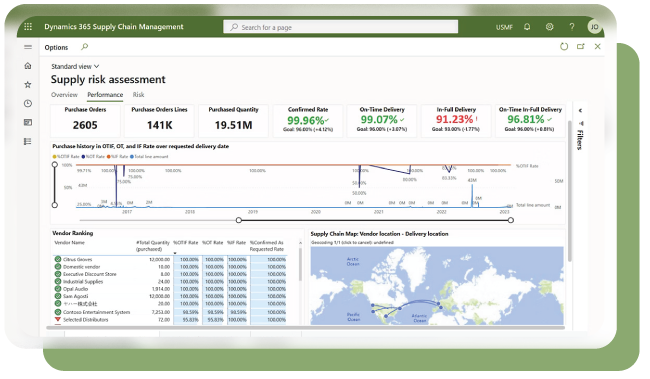The width and height of the screenshot is (650, 379).
Task: Click the Supply Chain Map
Action: click(x=437, y=286)
